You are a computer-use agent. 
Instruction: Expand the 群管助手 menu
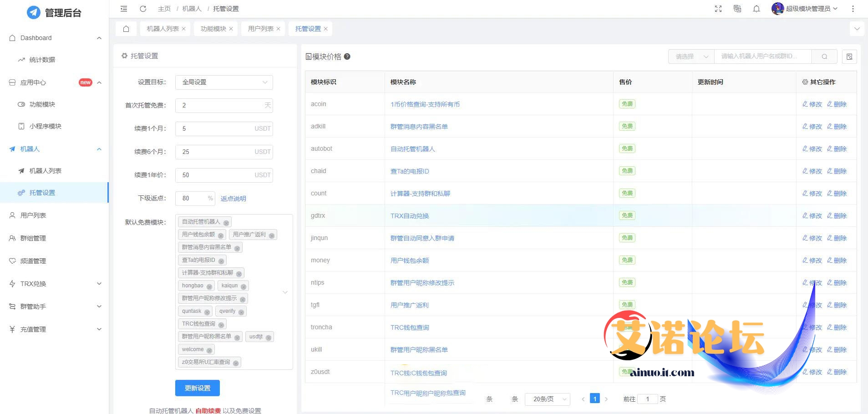[x=99, y=307]
